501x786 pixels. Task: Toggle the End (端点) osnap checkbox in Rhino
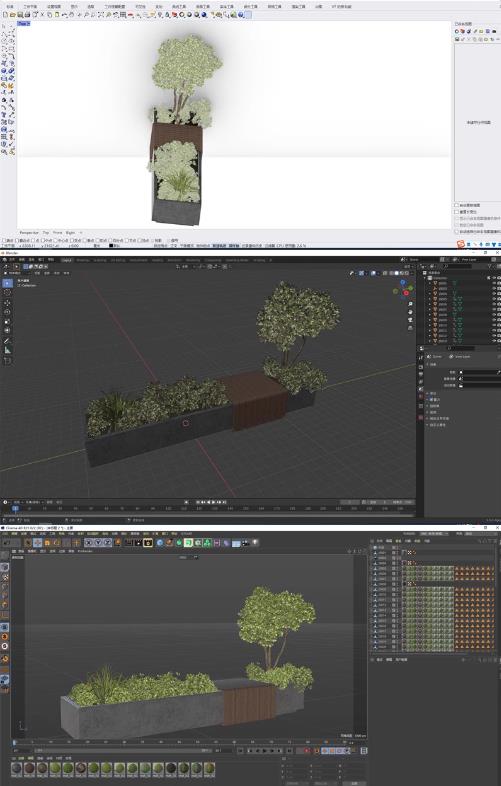click(x=5, y=241)
